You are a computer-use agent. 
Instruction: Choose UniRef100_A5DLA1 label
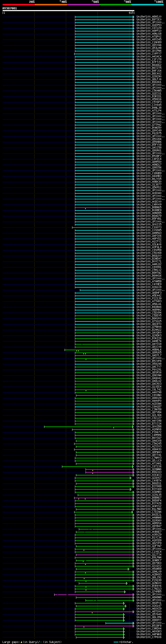click(x=149, y=304)
